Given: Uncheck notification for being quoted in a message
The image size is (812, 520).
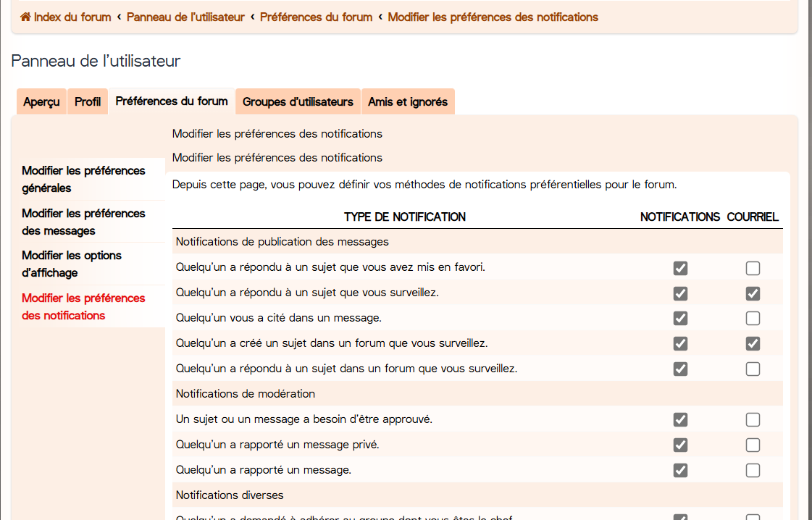Looking at the screenshot, I should [x=680, y=319].
